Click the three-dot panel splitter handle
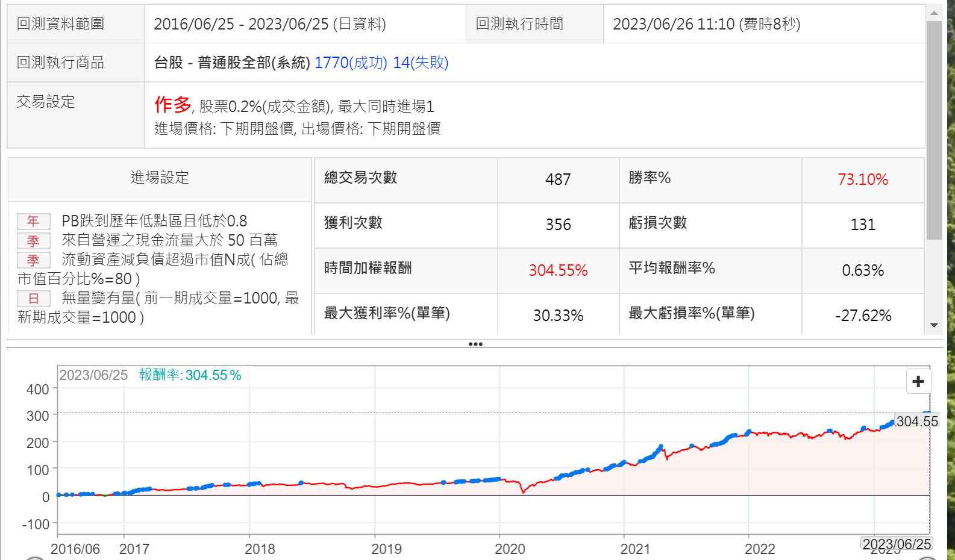The height and width of the screenshot is (560, 955). coord(475,344)
